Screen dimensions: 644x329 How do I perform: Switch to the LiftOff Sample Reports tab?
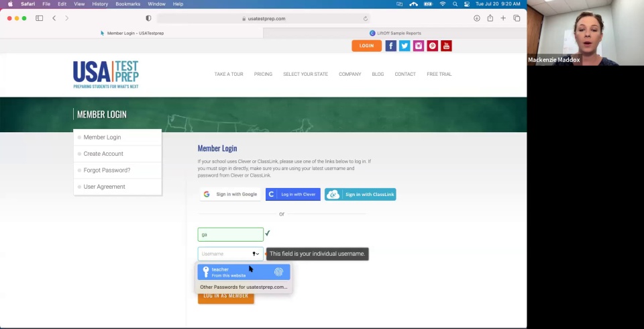pos(395,33)
